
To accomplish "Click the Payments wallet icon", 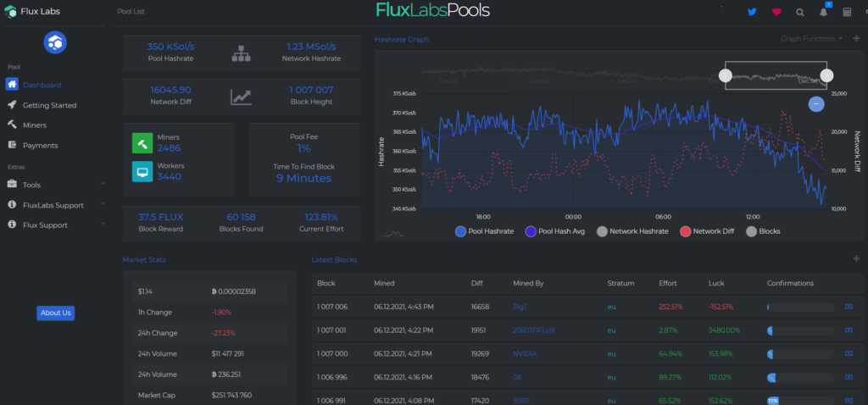I will pyautogui.click(x=12, y=145).
